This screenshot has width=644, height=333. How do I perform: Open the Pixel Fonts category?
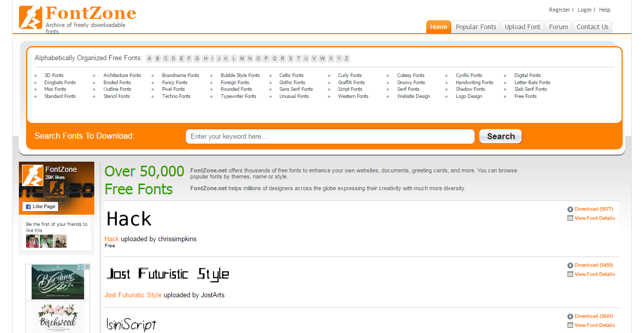[x=173, y=89]
